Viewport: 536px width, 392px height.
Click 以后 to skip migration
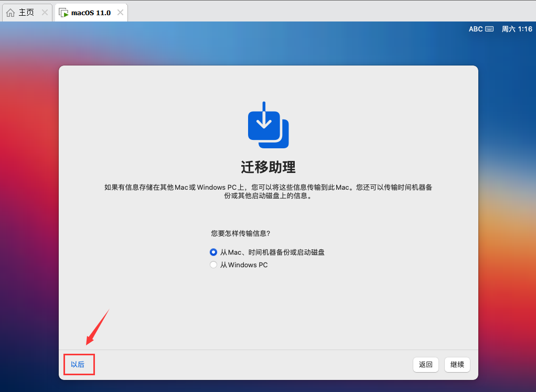(78, 365)
